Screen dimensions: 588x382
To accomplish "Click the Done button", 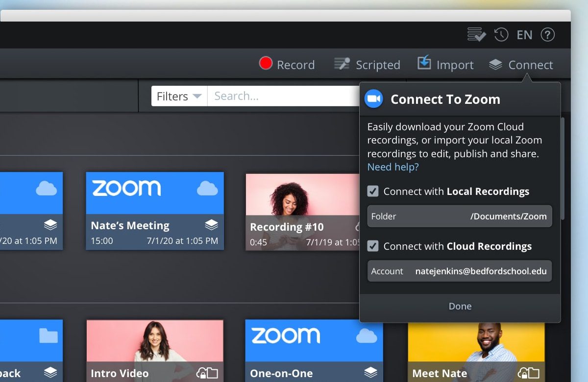I will point(460,306).
